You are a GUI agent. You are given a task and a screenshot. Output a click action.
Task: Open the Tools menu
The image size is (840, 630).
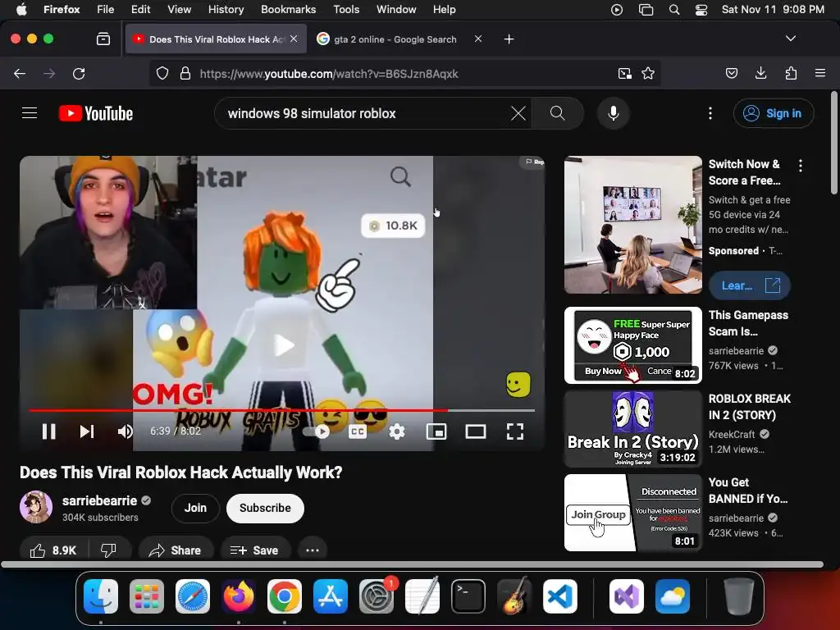[346, 9]
